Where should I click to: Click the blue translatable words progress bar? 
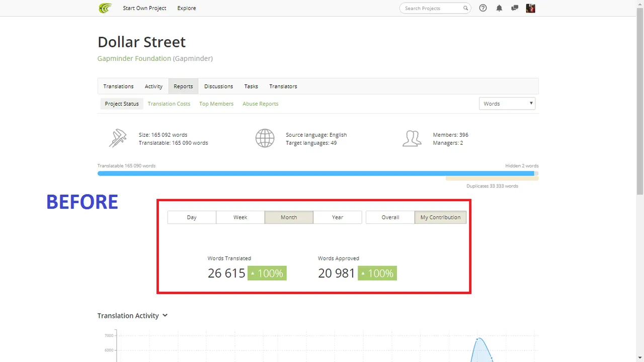316,173
